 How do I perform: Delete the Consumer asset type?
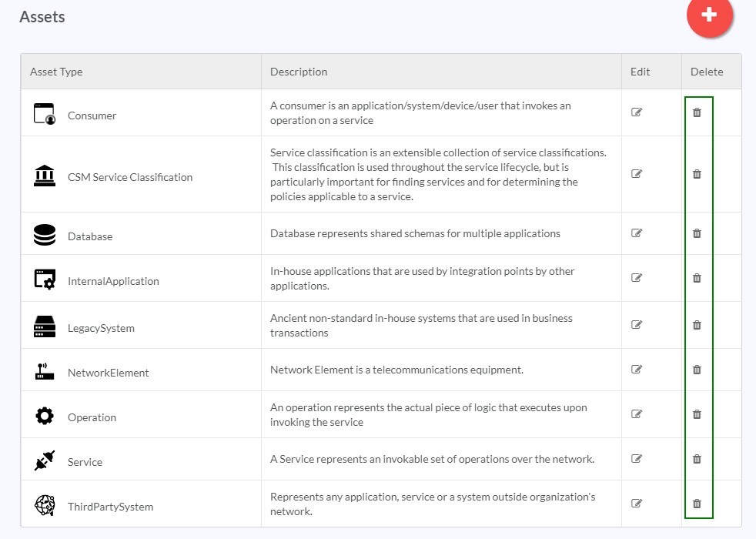tap(697, 112)
